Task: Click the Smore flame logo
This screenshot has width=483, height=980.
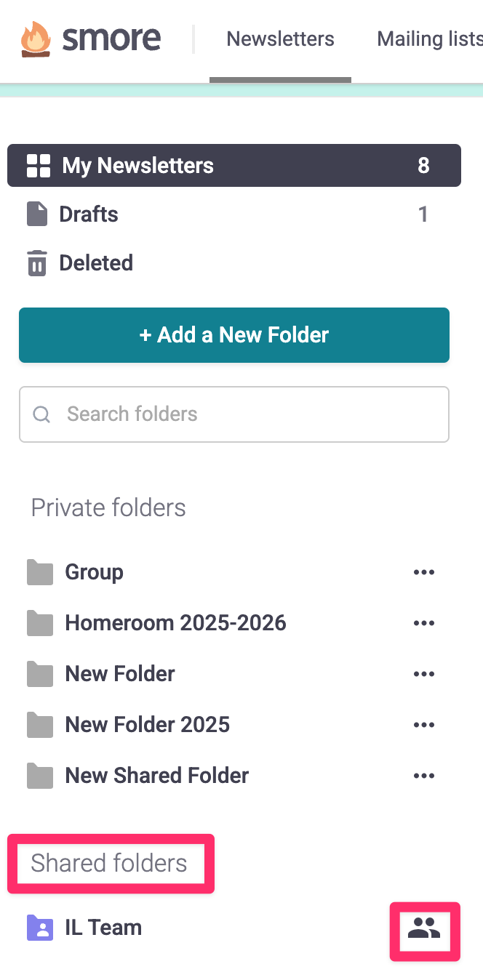Action: 36,39
